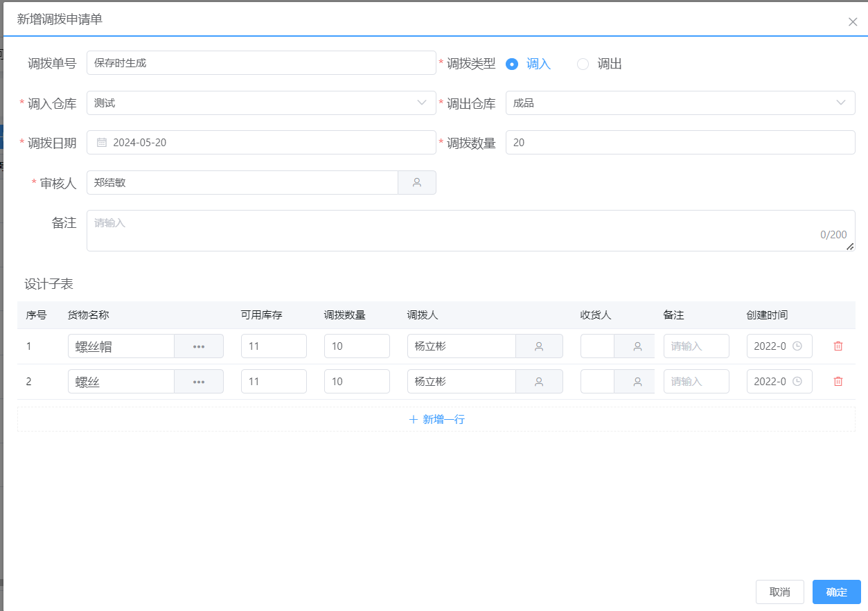
Task: Click the 设计子表 section title
Action: pyautogui.click(x=48, y=284)
